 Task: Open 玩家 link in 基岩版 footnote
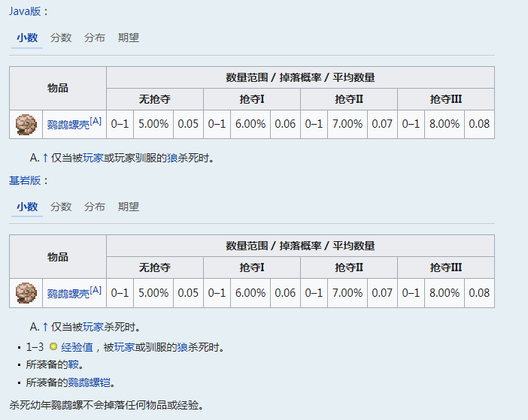click(93, 327)
